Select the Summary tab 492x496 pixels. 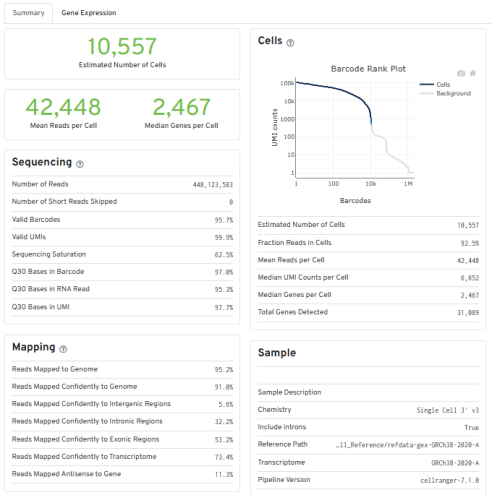coord(28,13)
